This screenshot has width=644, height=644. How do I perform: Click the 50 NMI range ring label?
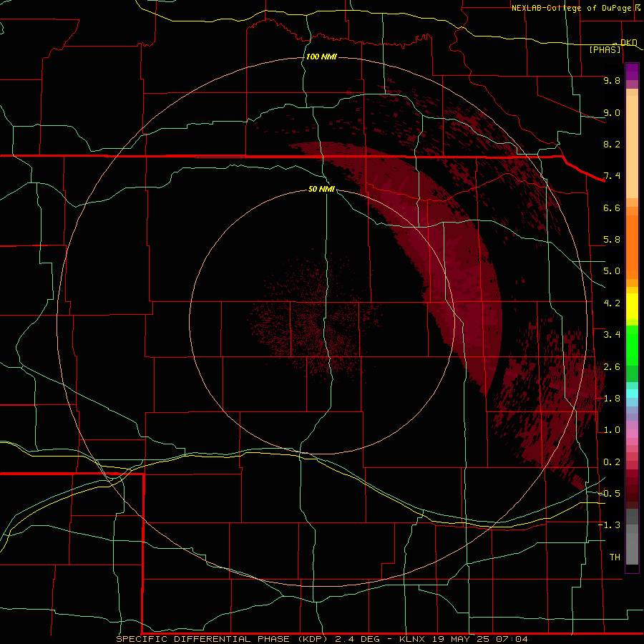click(321, 189)
